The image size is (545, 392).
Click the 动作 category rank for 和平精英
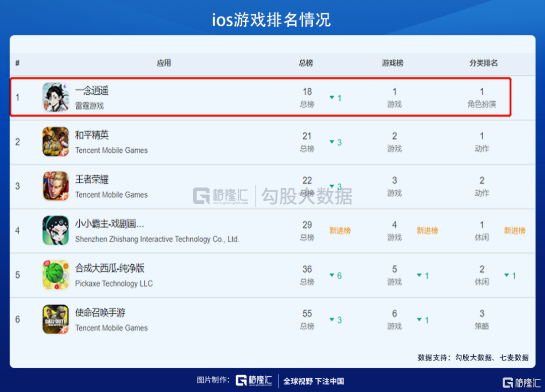click(x=482, y=142)
